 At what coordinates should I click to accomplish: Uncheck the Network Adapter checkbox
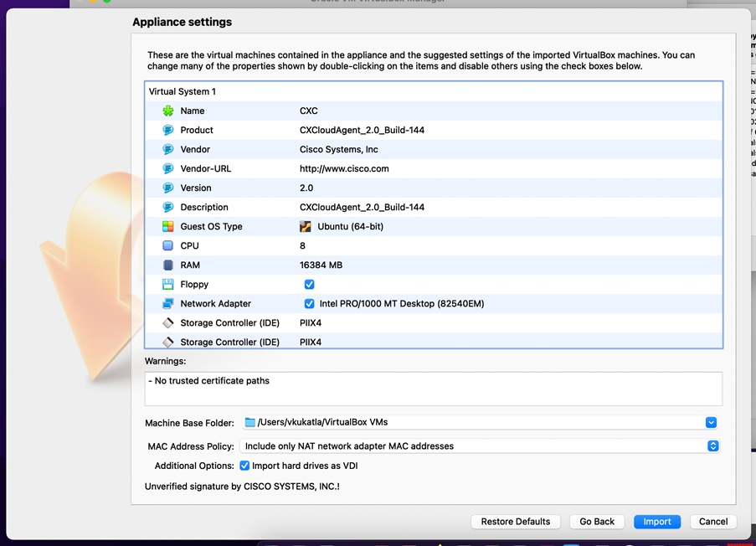310,304
